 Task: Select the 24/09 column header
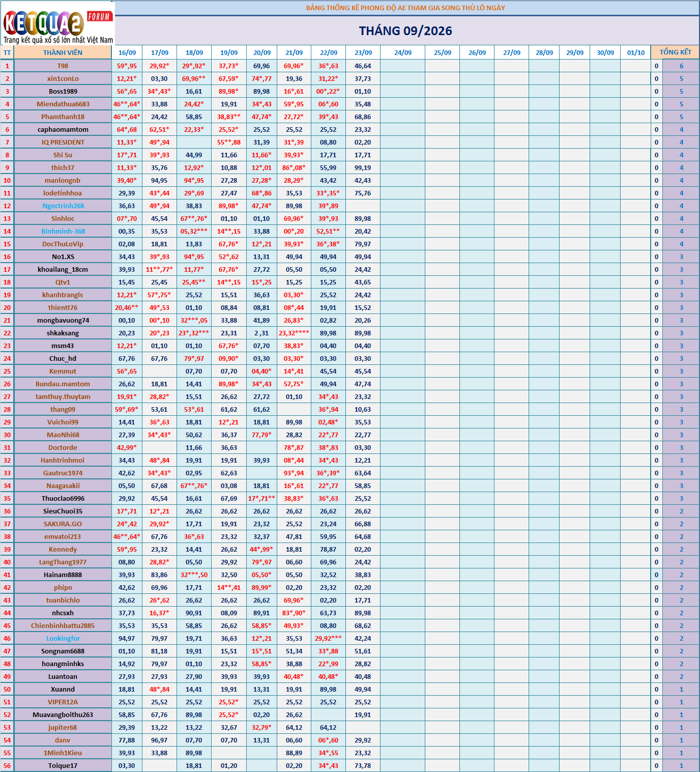tap(403, 52)
